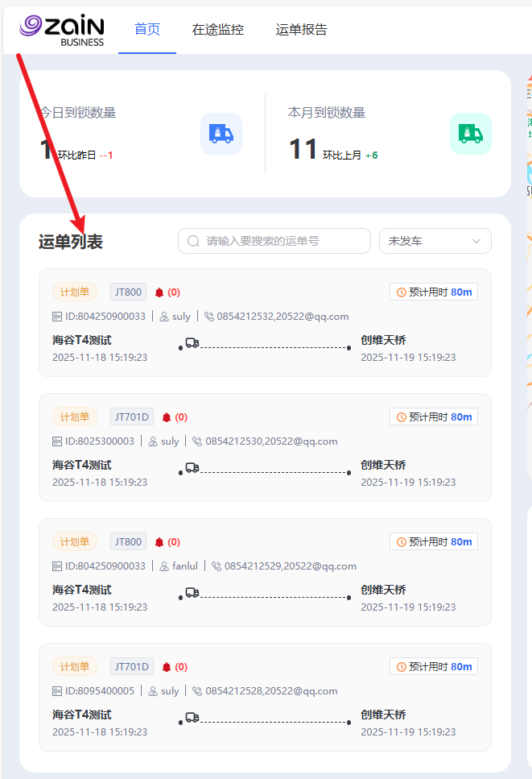Image resolution: width=532 pixels, height=779 pixels.
Task: Click magnifier icon in waybill search box
Action: (x=193, y=241)
